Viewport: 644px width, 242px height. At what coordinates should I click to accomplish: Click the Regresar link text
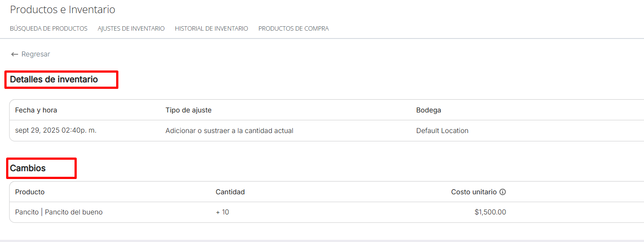(x=36, y=54)
